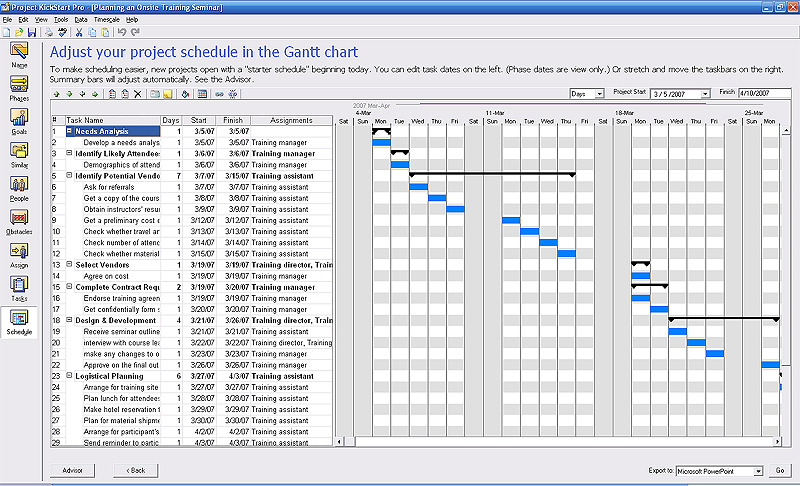
Task: Open the Phases step in sidebar
Action: [x=19, y=87]
